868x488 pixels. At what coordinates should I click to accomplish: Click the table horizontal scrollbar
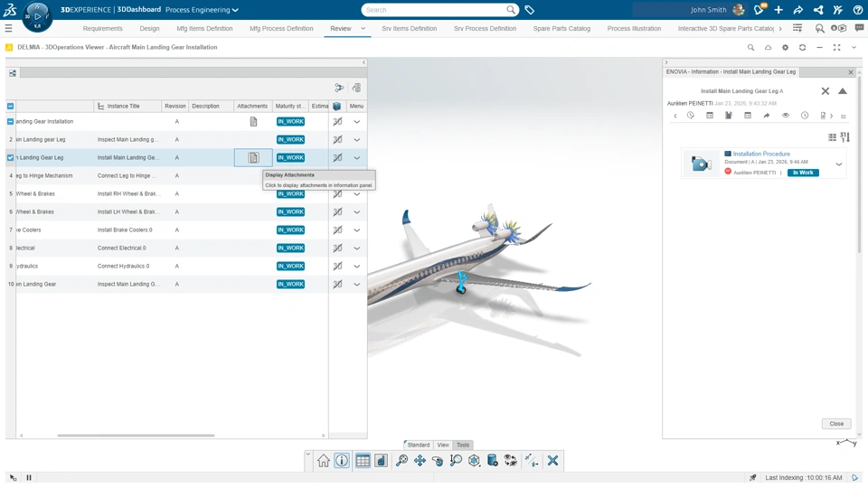coord(136,436)
